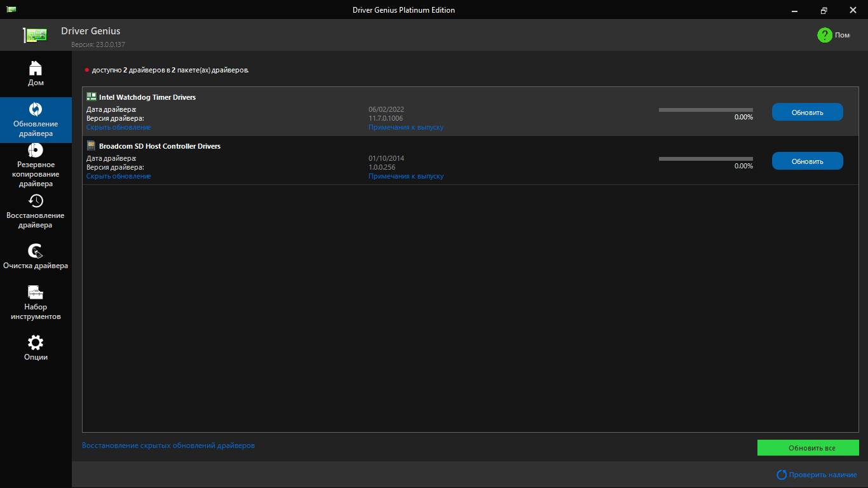The width and height of the screenshot is (868, 488).
Task: Open Восстановление скрытых обновлений драйверов link
Action: click(168, 445)
